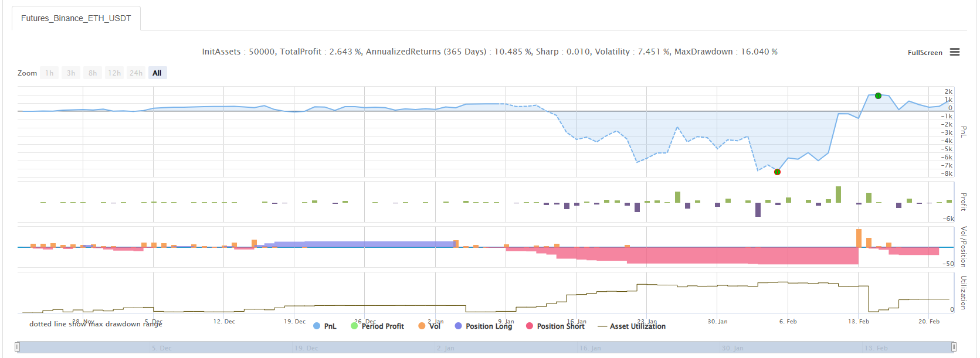
Task: Open the Futures_Binance_ETH_USDT tab
Action: 76,18
